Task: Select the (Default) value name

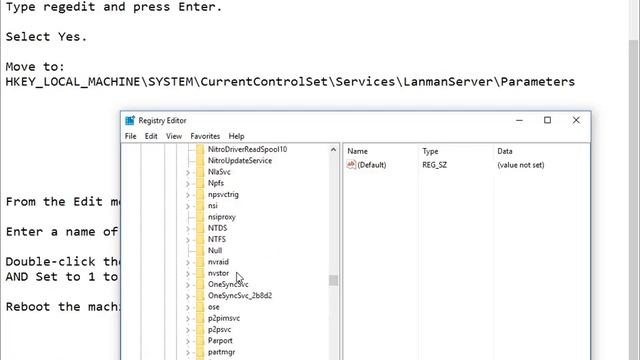Action: pos(371,165)
